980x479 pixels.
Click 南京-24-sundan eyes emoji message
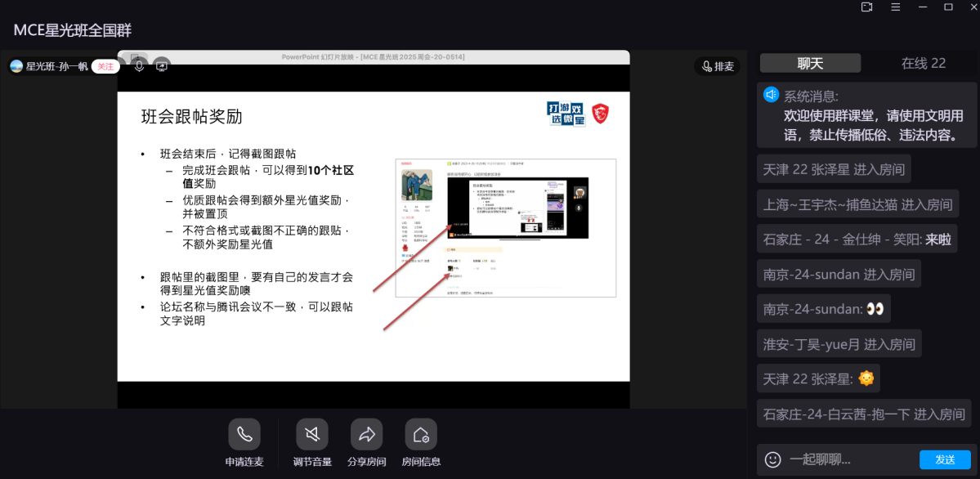point(824,309)
